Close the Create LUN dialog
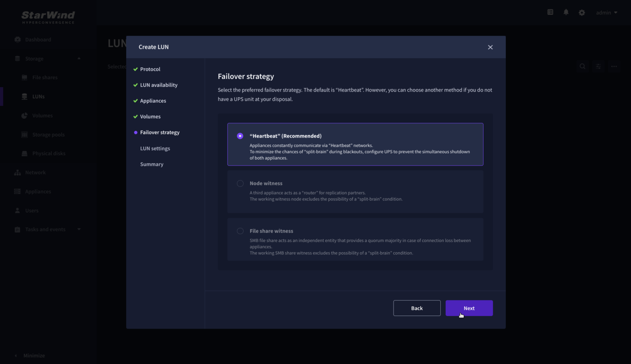 tap(490, 47)
